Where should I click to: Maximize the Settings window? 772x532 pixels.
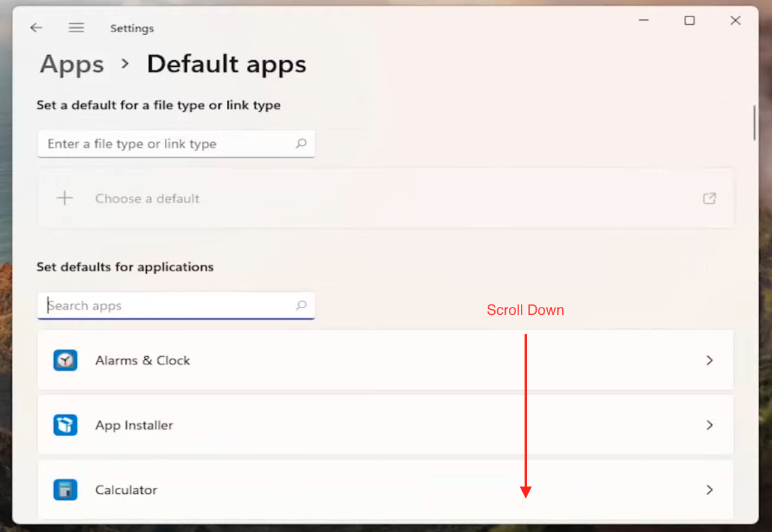690,21
